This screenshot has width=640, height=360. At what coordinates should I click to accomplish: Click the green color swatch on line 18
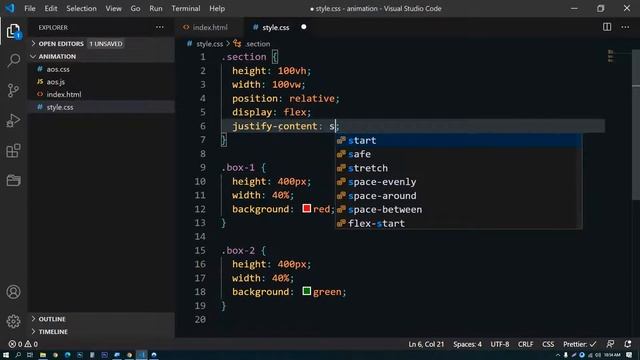pos(307,291)
